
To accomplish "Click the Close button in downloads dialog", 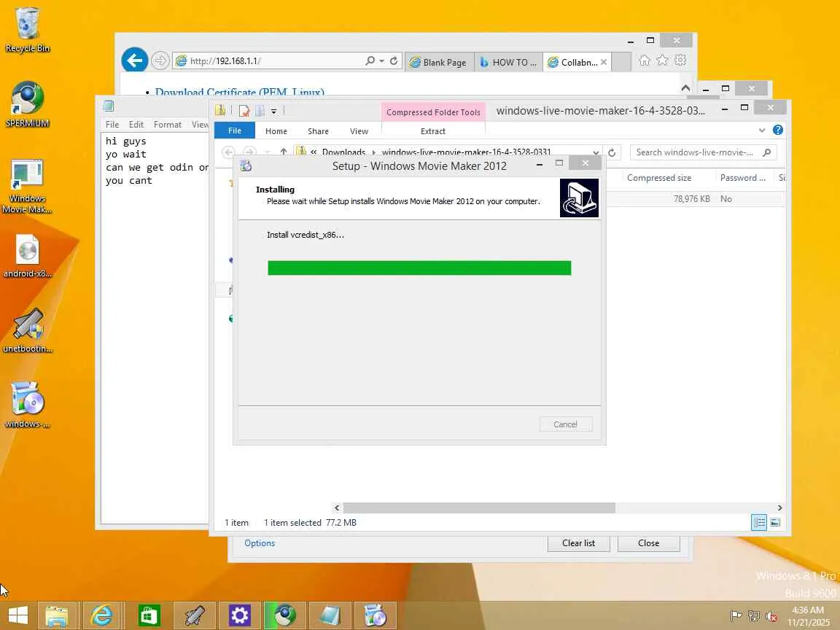I will pyautogui.click(x=649, y=543).
